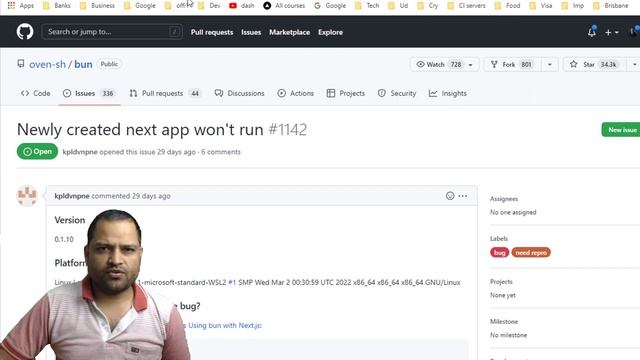This screenshot has width=640, height=360.
Task: Switch to the Security tab
Action: (397, 93)
